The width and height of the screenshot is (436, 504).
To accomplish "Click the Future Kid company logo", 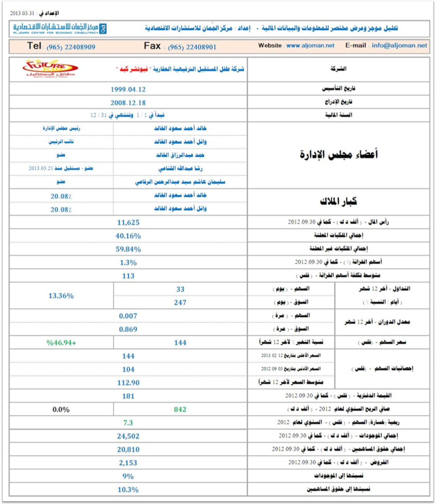I will (50, 69).
